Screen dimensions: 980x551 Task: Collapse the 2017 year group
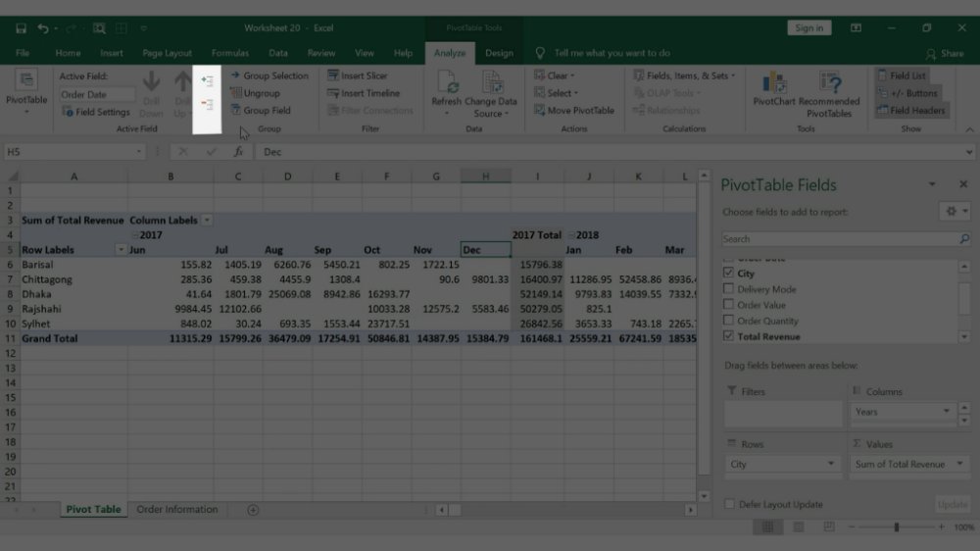point(135,235)
